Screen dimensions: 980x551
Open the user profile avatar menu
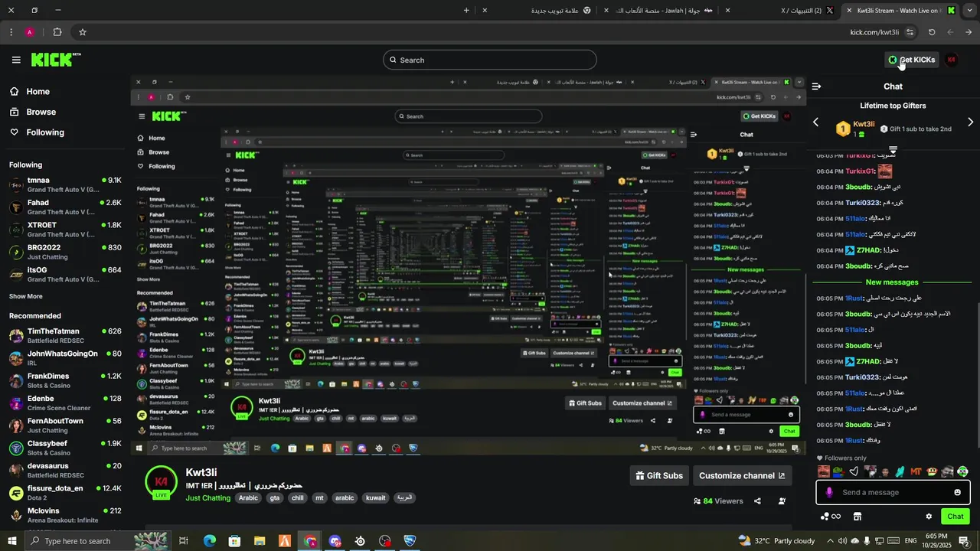point(952,60)
